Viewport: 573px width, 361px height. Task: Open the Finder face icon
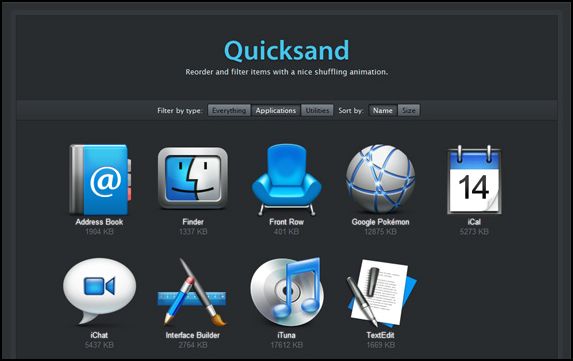[x=193, y=178]
